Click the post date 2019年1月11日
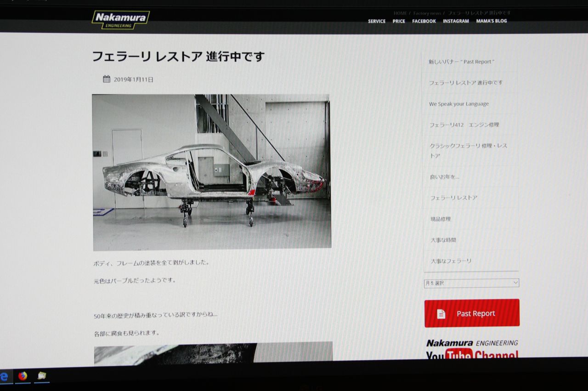588x391 pixels. [x=134, y=79]
